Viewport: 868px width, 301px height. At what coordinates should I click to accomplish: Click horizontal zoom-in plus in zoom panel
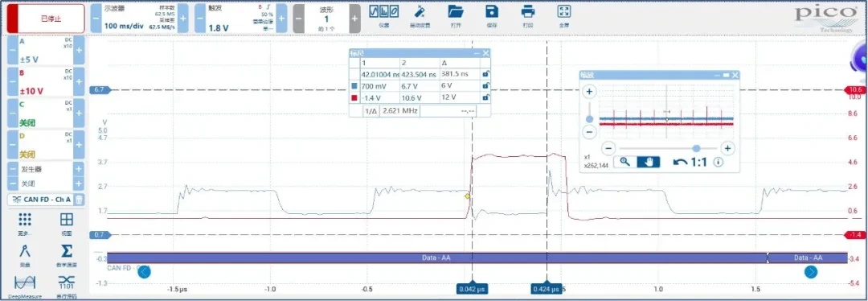pos(727,148)
